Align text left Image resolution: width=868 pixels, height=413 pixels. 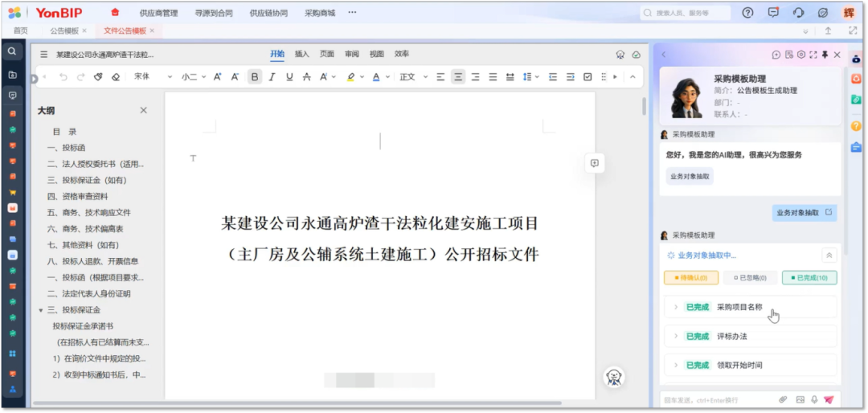pyautogui.click(x=440, y=77)
